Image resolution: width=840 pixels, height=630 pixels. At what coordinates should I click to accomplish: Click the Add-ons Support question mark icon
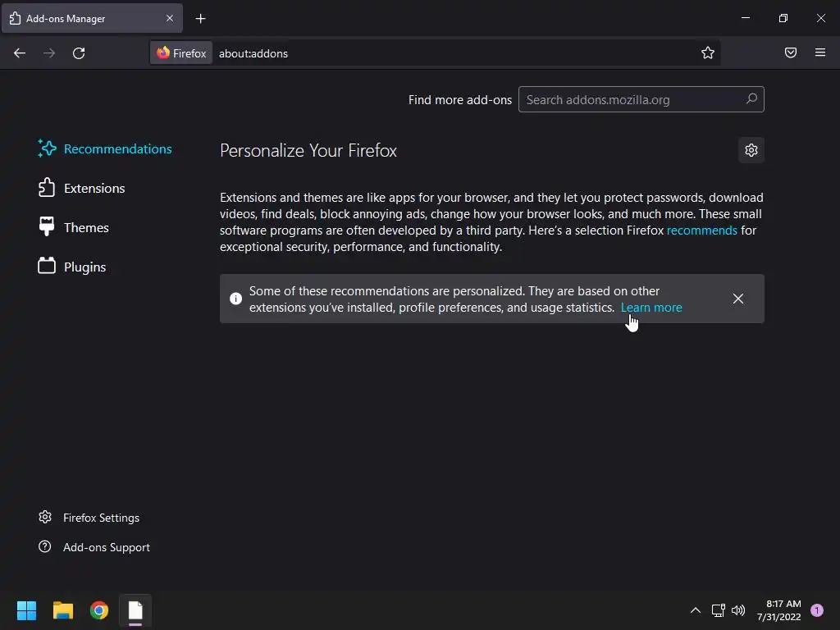45,546
